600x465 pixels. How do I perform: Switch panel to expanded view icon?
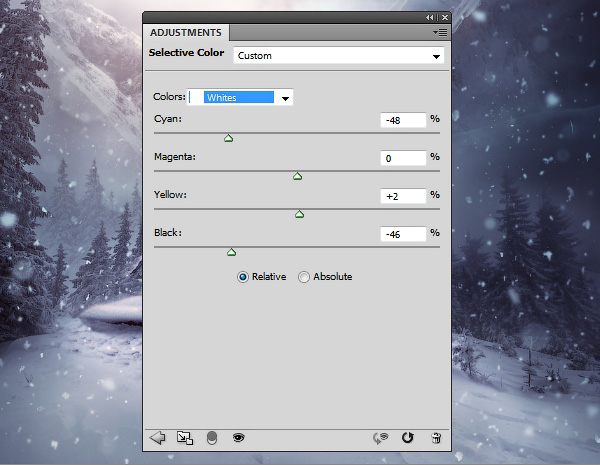pos(184,438)
